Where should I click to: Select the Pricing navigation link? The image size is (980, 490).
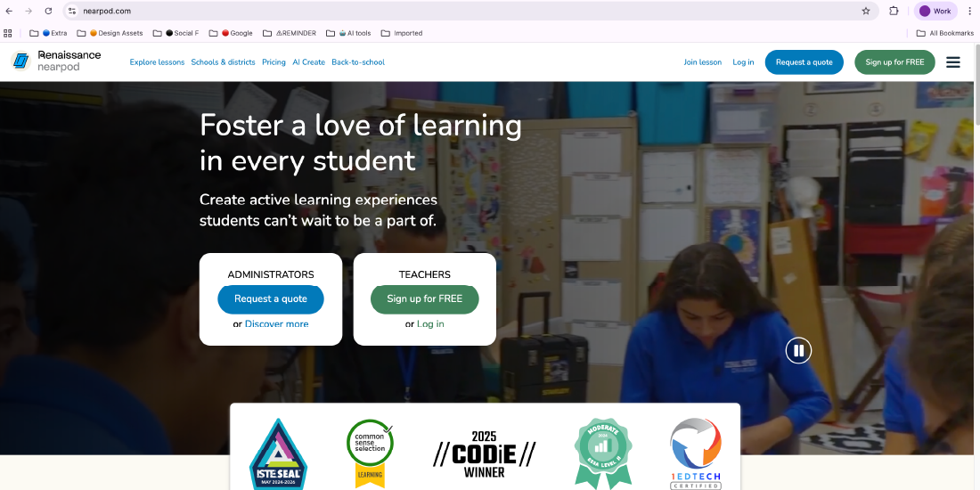tap(274, 61)
